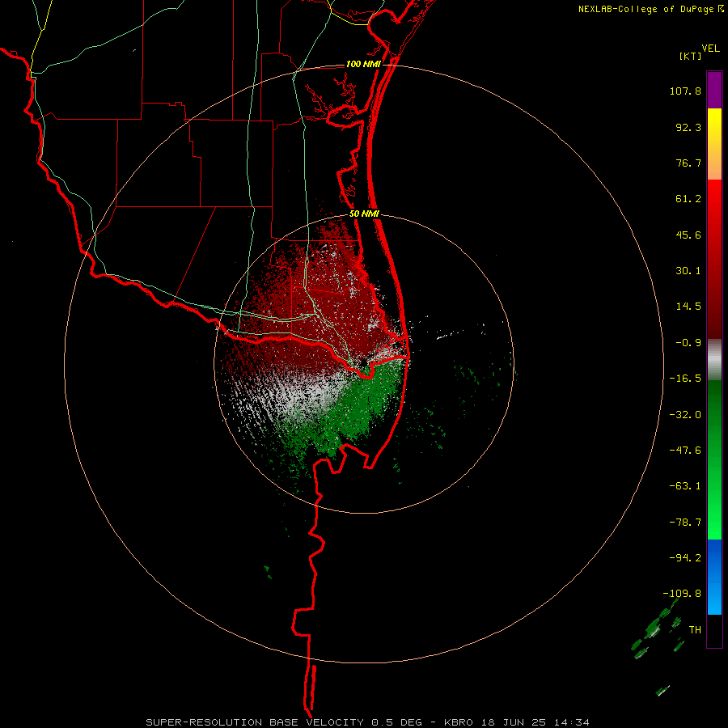Pick the blue segment of the color bar
Viewport: 728px width, 728px height.
coord(714,577)
